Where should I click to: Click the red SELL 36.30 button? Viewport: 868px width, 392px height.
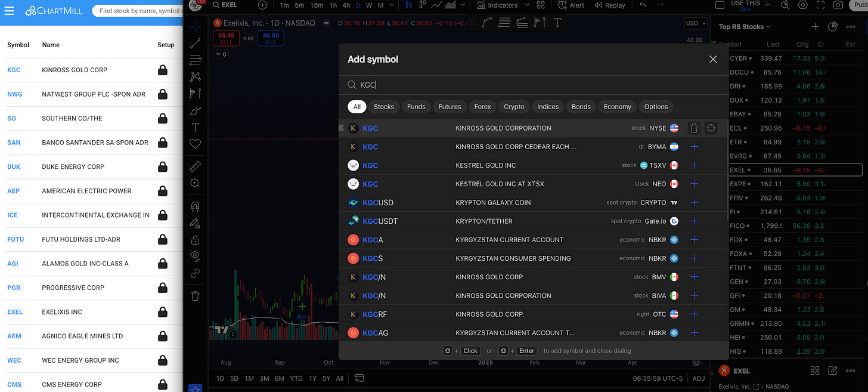[x=226, y=38]
